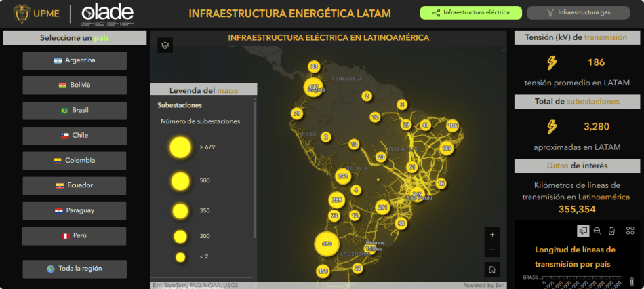Activate the chart selection mode tool
This screenshot has height=289, width=644.
583,231
